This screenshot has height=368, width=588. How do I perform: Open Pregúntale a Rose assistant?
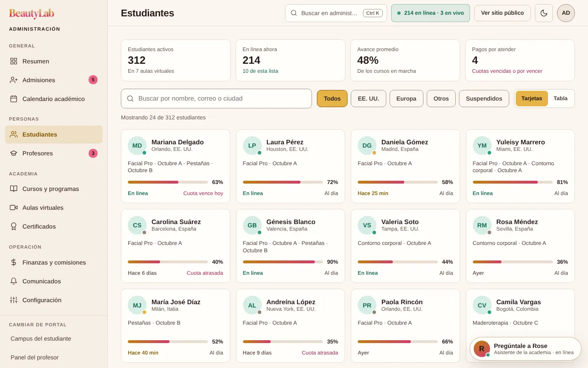point(525,349)
